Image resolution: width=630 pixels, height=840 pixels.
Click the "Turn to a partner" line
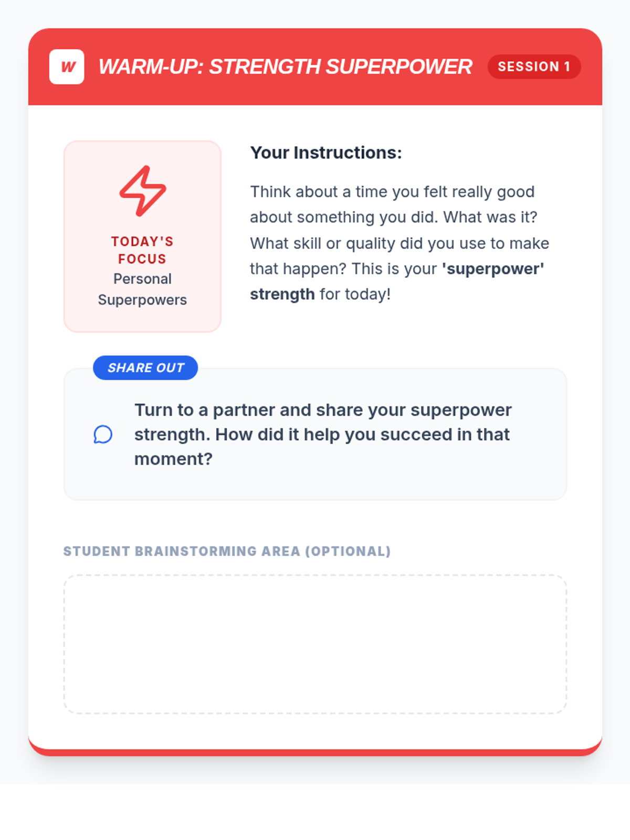pyautogui.click(x=323, y=410)
